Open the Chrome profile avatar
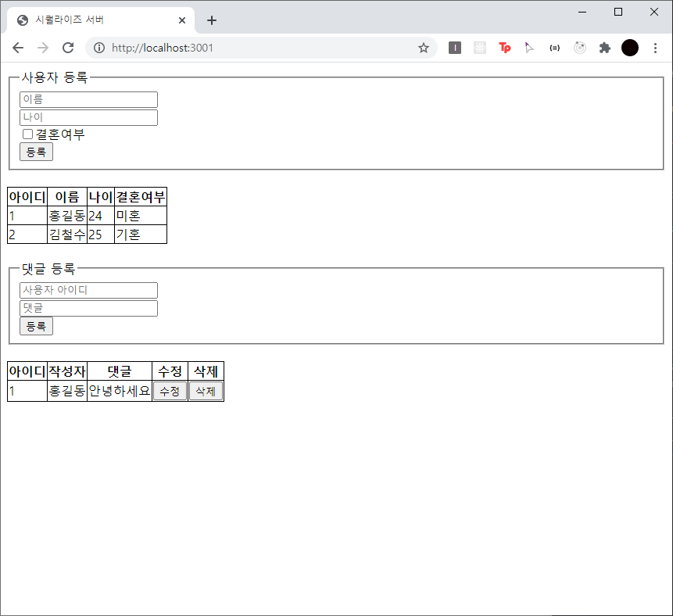 click(630, 48)
